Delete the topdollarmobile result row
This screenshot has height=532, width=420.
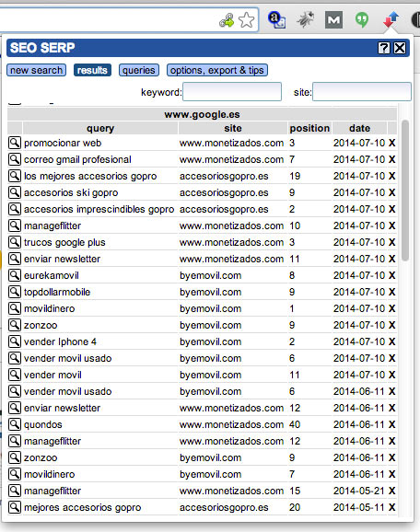[x=391, y=292]
